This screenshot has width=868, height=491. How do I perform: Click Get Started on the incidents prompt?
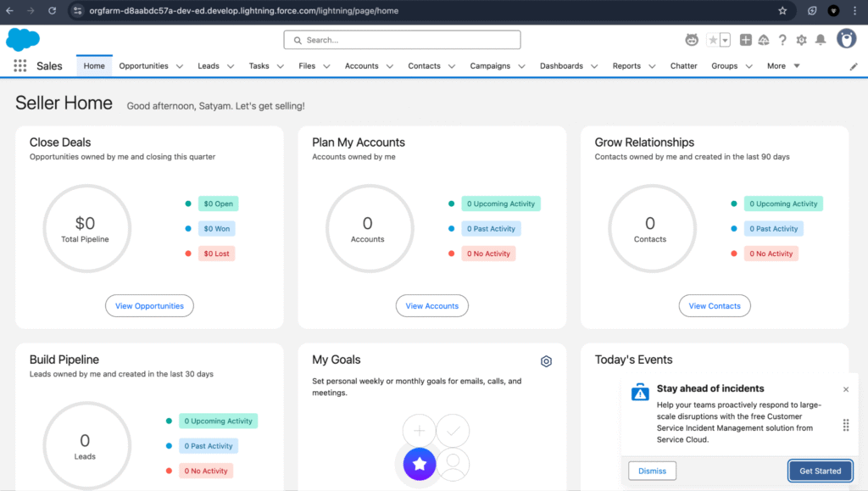[x=820, y=471]
